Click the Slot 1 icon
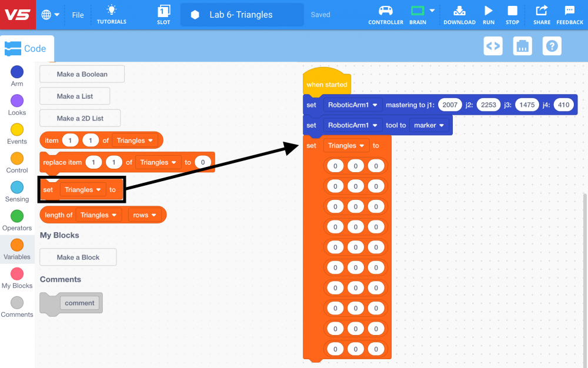This screenshot has height=368, width=588. coord(163,11)
